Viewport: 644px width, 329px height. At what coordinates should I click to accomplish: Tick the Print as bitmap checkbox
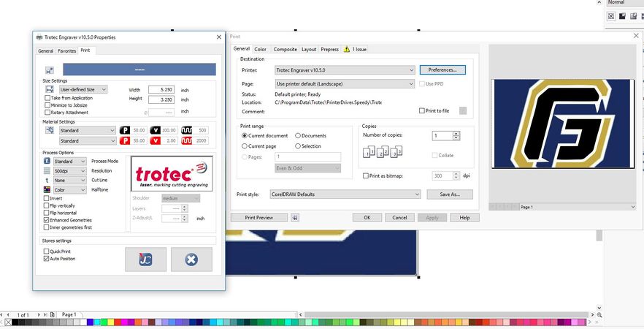(x=366, y=175)
